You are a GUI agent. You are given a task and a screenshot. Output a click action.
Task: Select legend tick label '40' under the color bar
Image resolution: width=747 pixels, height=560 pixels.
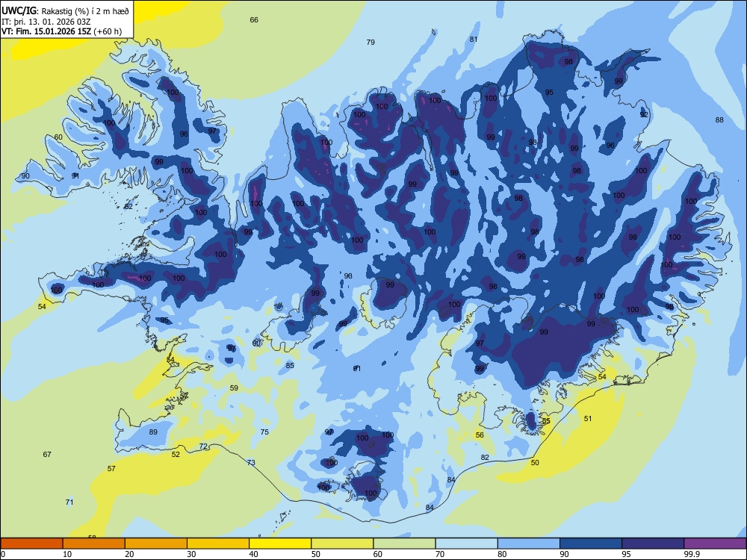[x=253, y=554]
